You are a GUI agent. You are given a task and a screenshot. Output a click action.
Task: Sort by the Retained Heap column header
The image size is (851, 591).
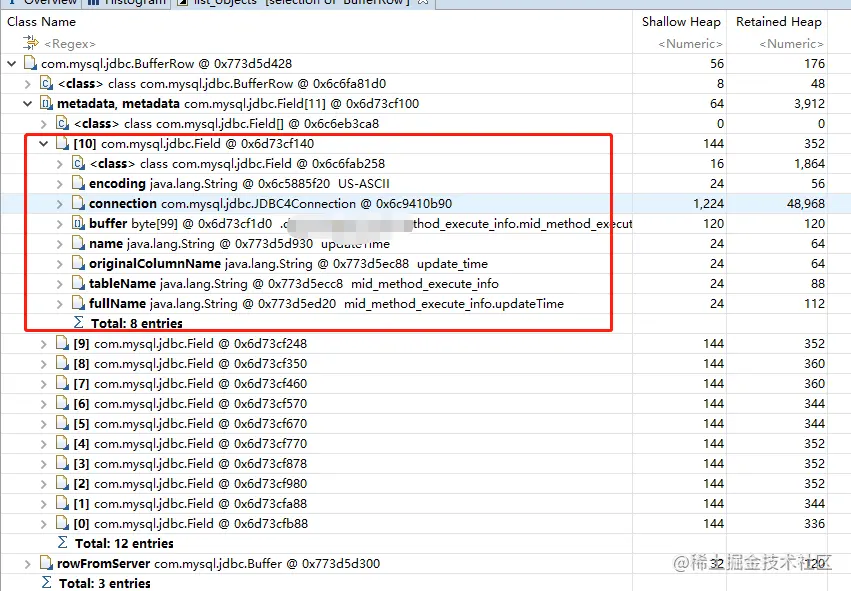[777, 22]
